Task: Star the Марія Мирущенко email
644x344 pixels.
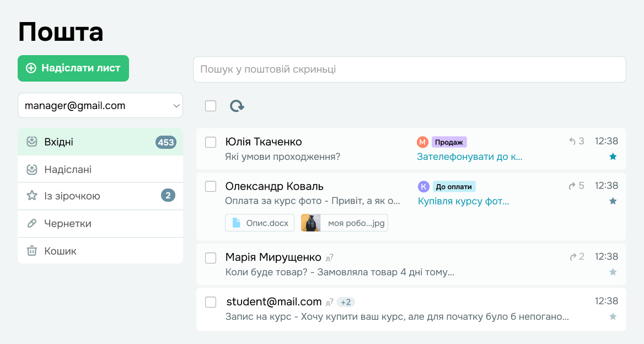Action: [613, 272]
